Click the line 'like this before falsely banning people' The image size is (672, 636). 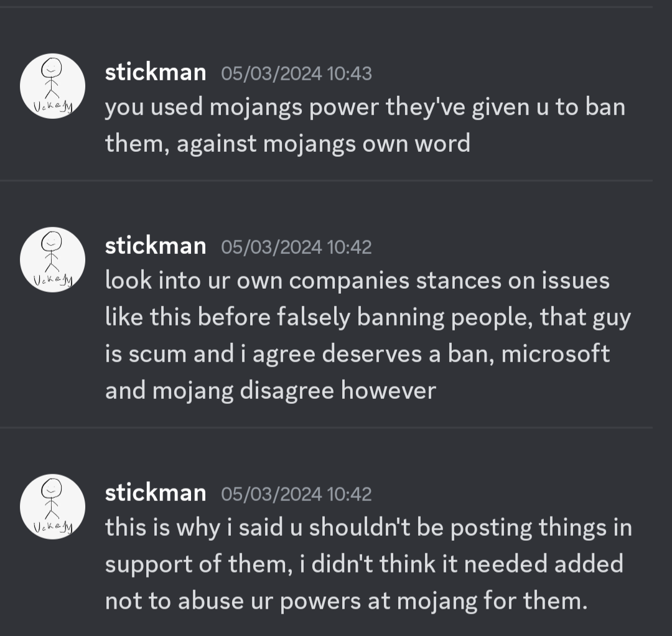point(368,317)
